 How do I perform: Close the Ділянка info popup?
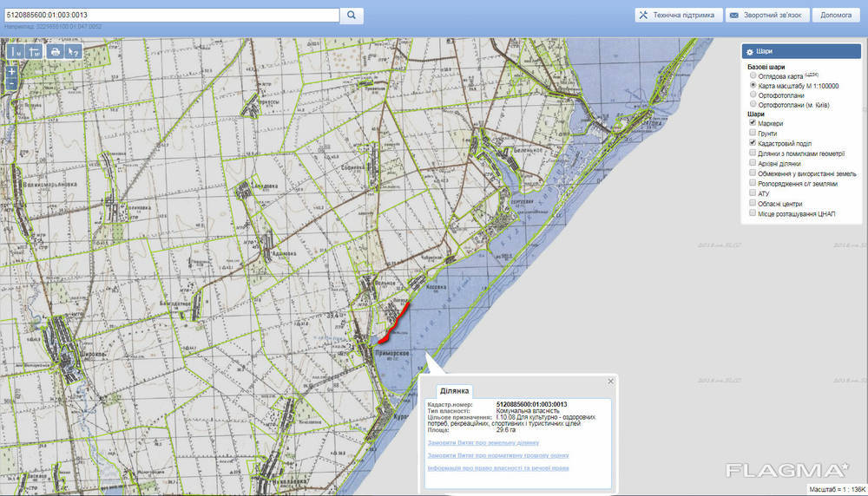(x=610, y=381)
